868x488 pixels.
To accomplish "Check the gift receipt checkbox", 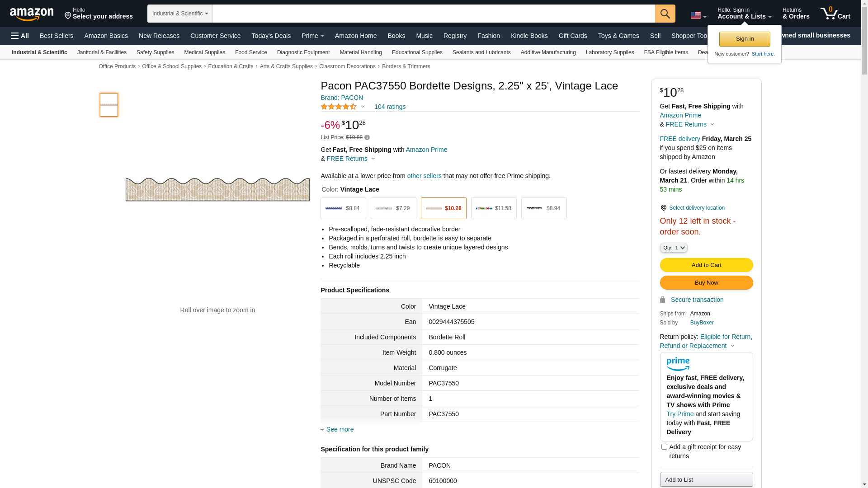I will point(664,447).
